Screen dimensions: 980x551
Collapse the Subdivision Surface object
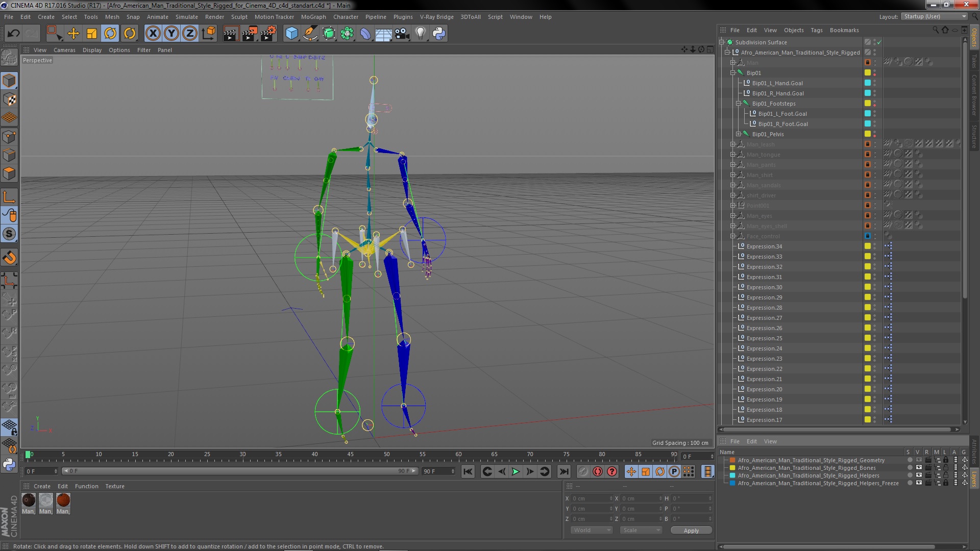(722, 42)
